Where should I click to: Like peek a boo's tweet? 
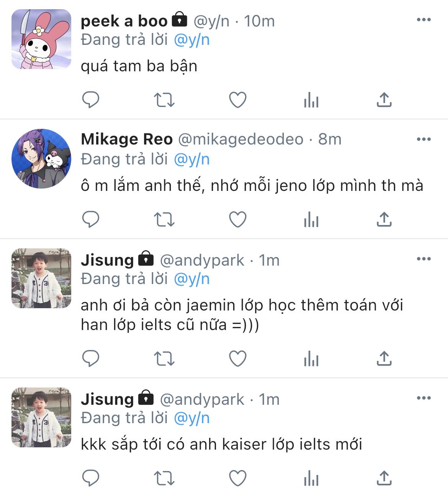coord(238,100)
